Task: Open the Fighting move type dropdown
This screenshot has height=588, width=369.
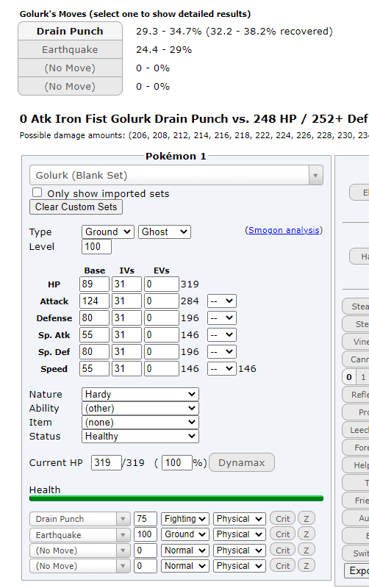Action: 185,519
